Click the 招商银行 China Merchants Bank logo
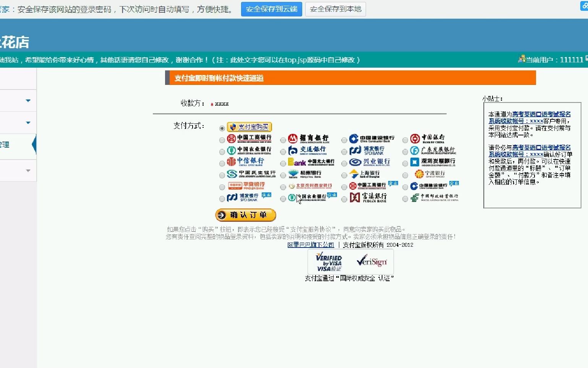Screen dimensions: 588x368 309,138
